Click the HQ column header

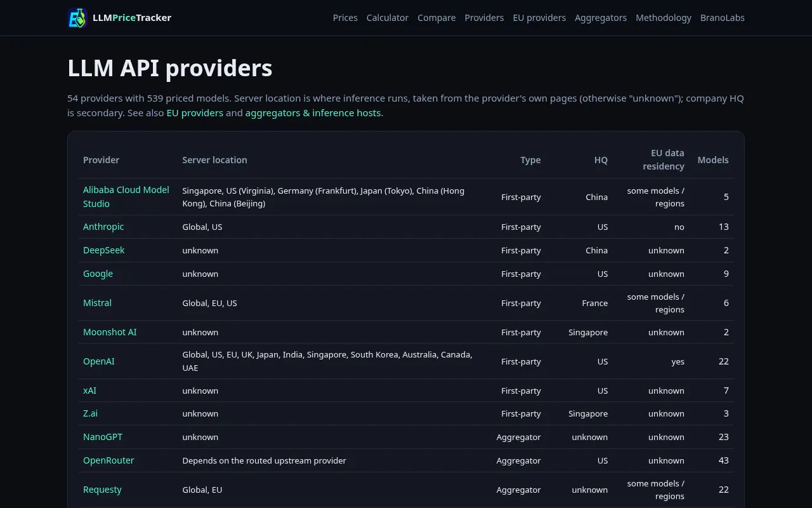coord(601,160)
